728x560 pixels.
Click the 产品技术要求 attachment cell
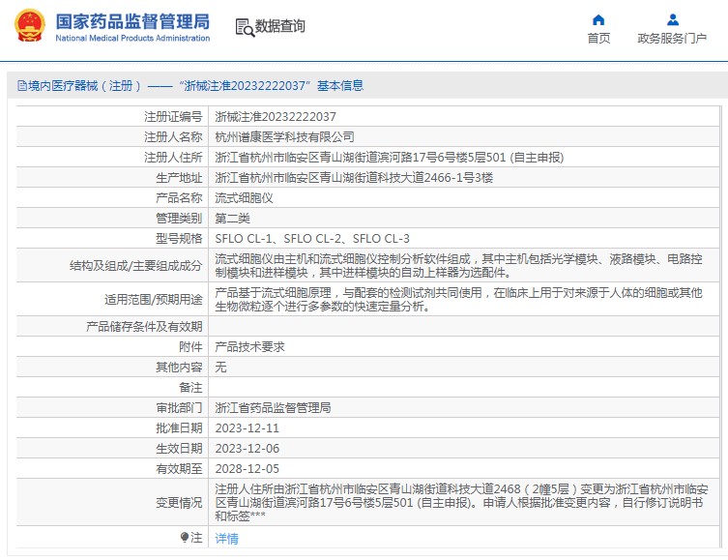(x=249, y=346)
